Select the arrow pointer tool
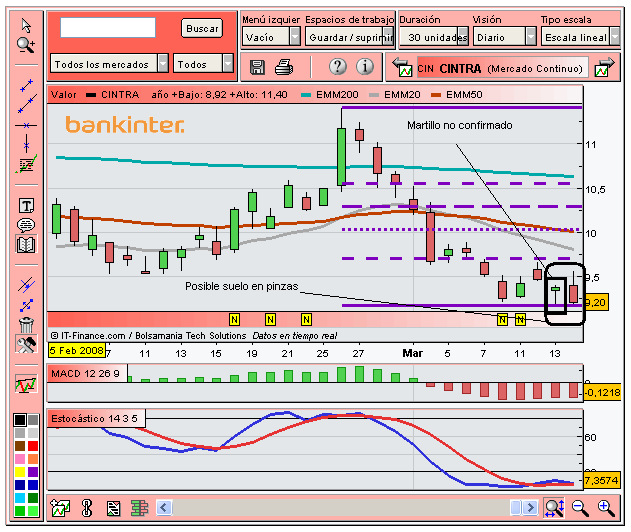The image size is (631, 532). (x=26, y=25)
